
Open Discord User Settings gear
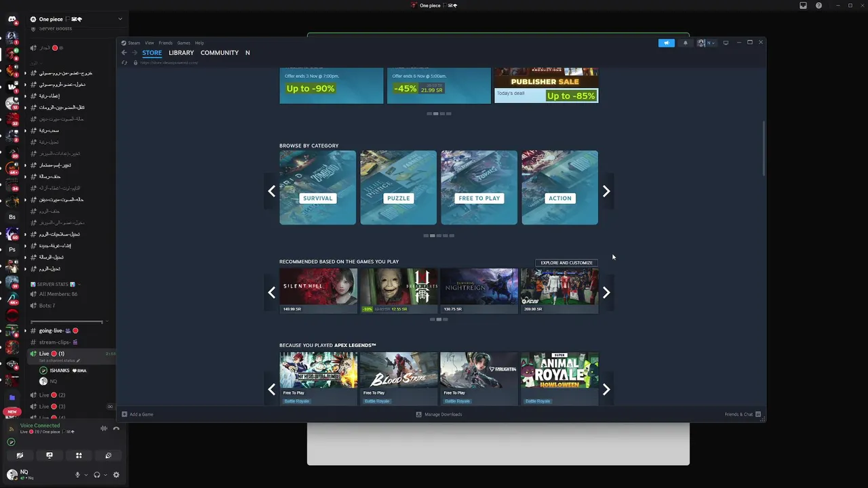[x=116, y=475]
